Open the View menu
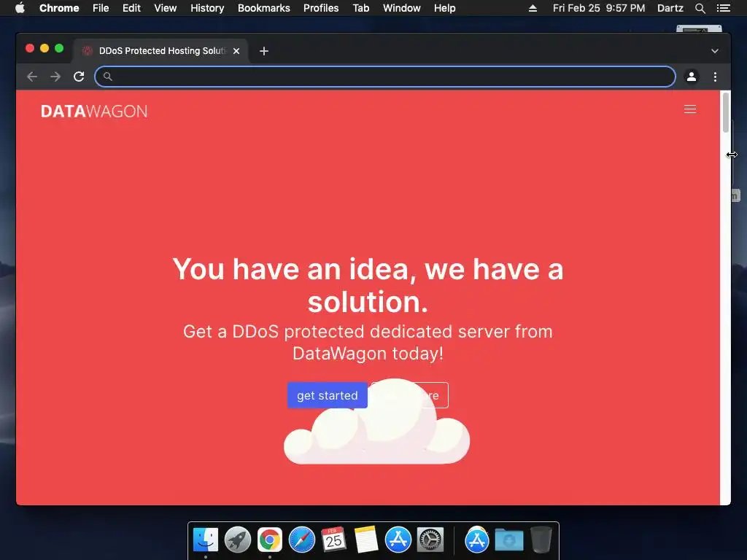 [166, 8]
